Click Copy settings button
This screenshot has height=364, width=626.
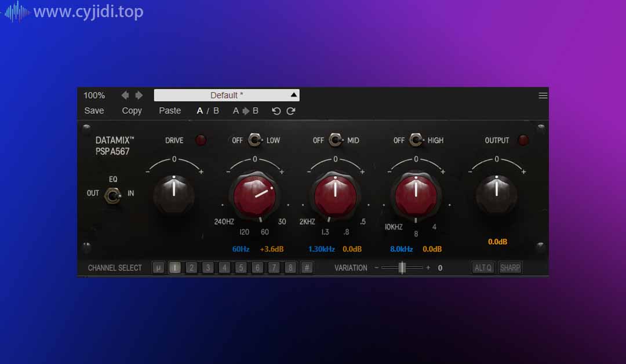[132, 111]
